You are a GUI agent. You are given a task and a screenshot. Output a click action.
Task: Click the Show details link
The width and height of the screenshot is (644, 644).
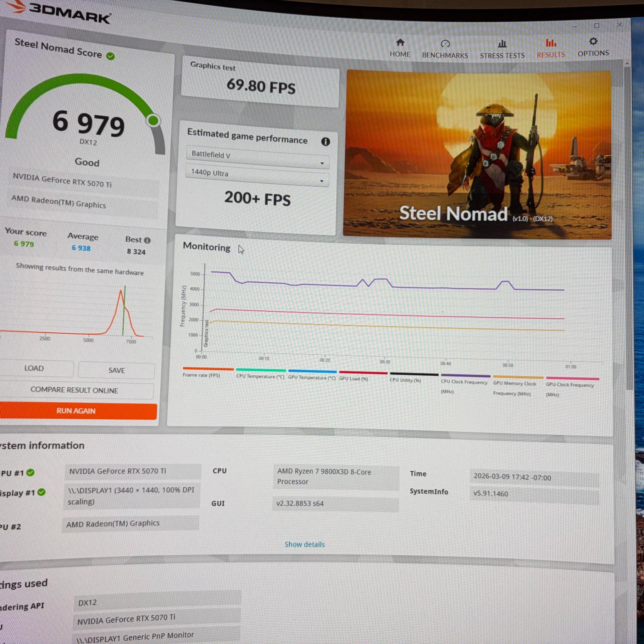click(x=305, y=544)
